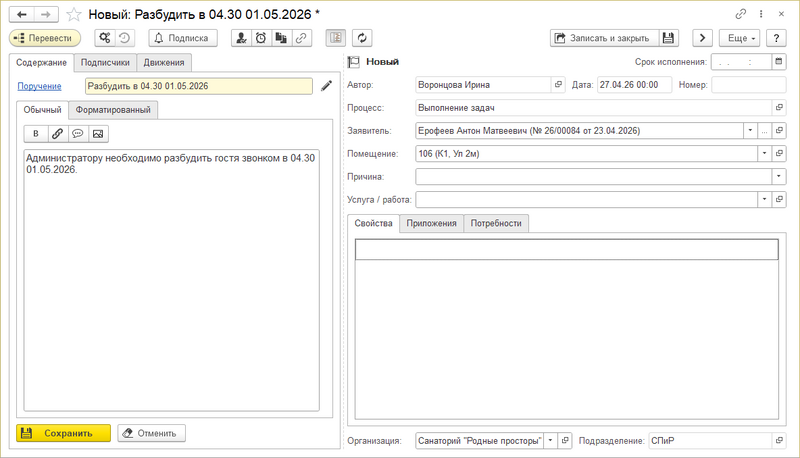
Task: Switch to the Потребности tab
Action: pos(496,223)
